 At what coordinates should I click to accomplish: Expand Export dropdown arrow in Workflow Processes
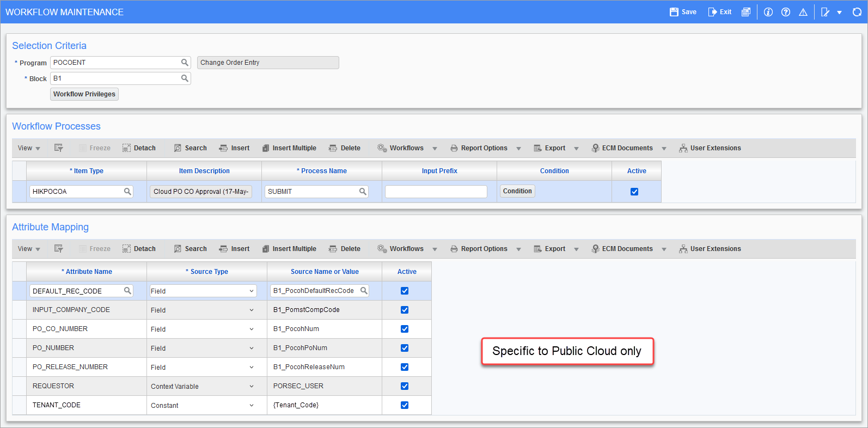[576, 149]
